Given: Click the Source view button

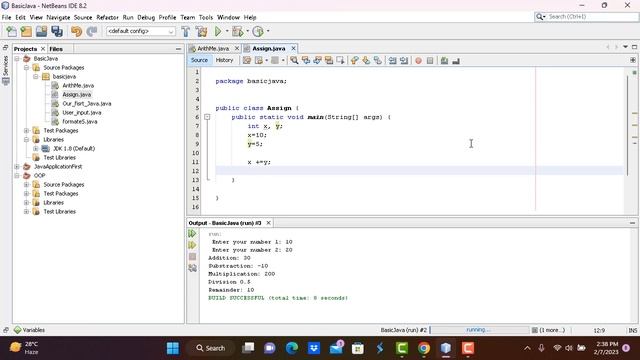Looking at the screenshot, I should [x=199, y=60].
